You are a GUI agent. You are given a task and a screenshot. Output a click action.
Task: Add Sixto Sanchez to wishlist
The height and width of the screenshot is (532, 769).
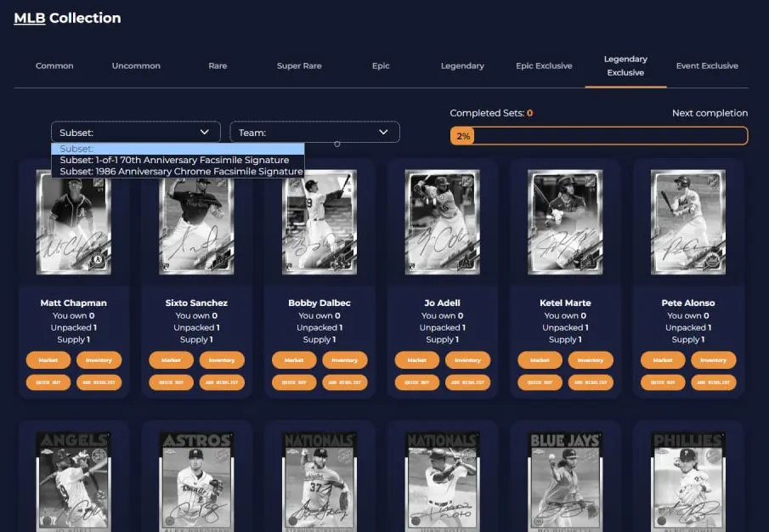tap(222, 382)
